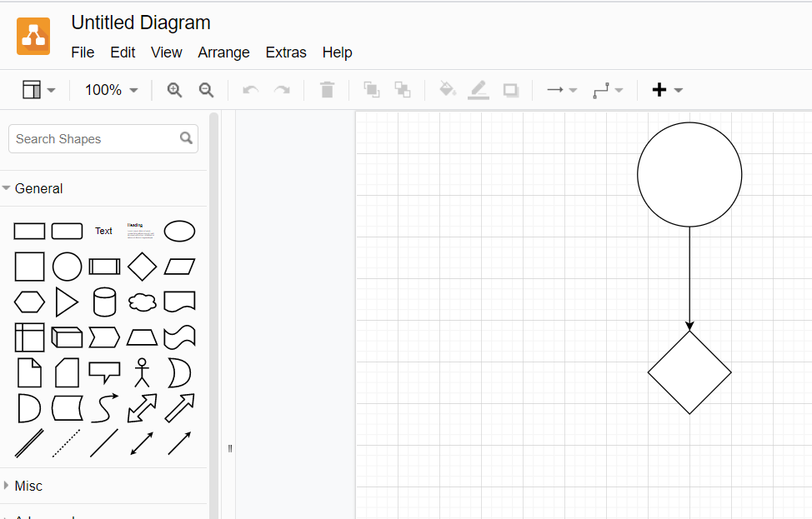Zoom in using the magnifier icon
Viewport: 812px width, 519px height.
[174, 89]
